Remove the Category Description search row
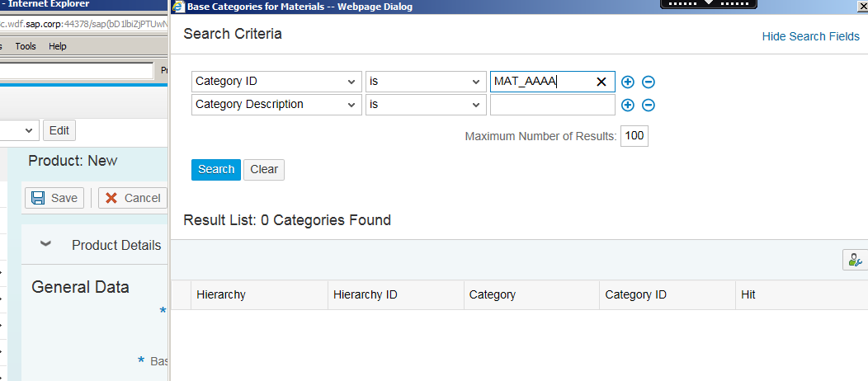 [649, 105]
